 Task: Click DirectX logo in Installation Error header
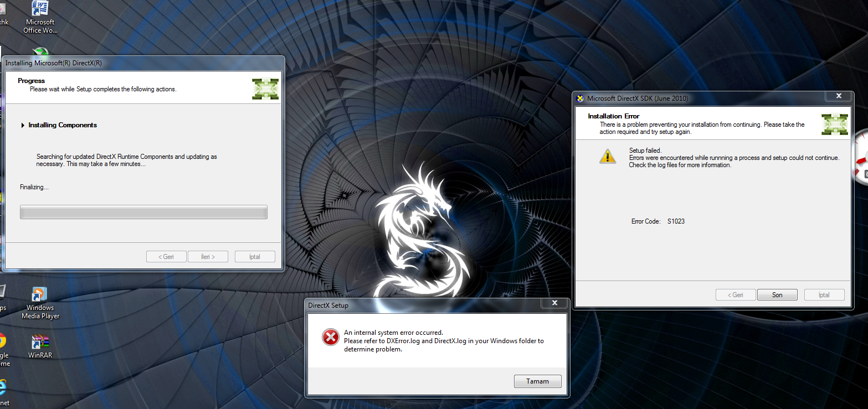pos(835,124)
